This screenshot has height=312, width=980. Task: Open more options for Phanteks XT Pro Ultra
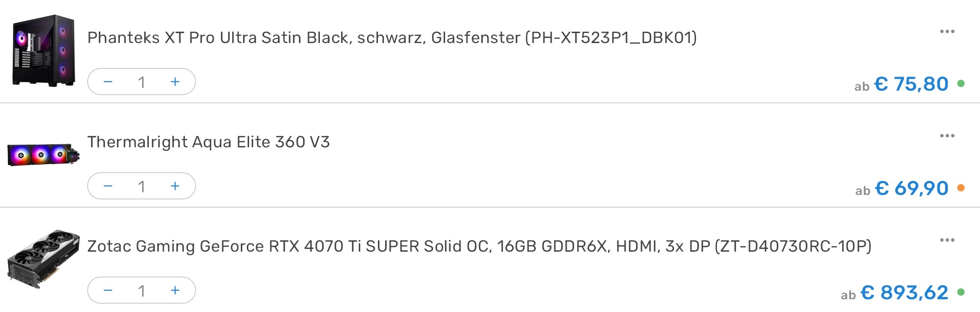pyautogui.click(x=947, y=31)
